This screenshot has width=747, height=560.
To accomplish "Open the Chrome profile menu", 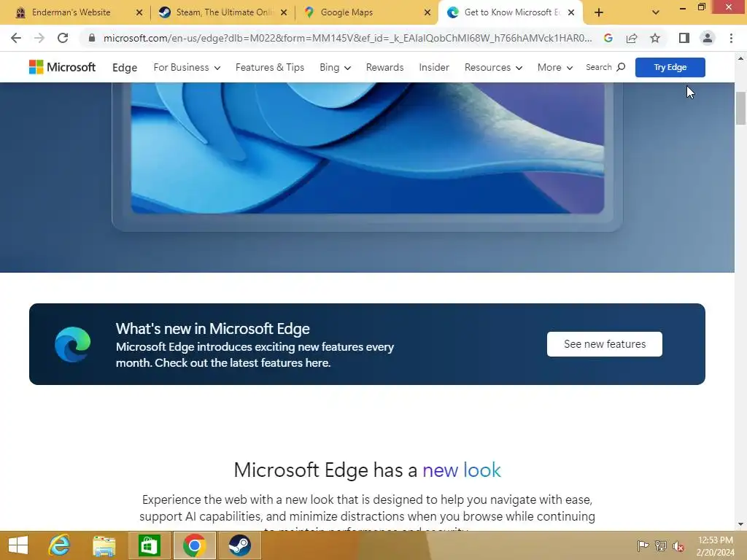I will pyautogui.click(x=708, y=38).
